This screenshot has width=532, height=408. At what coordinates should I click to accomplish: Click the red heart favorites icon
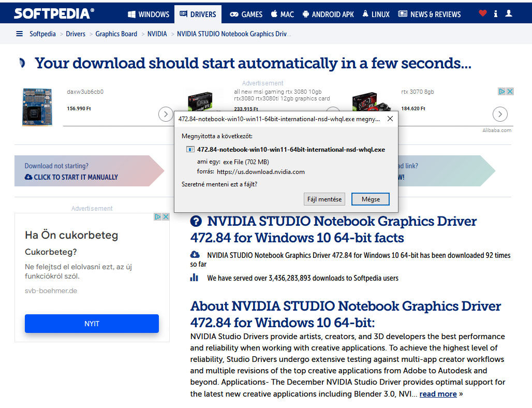pyautogui.click(x=482, y=13)
